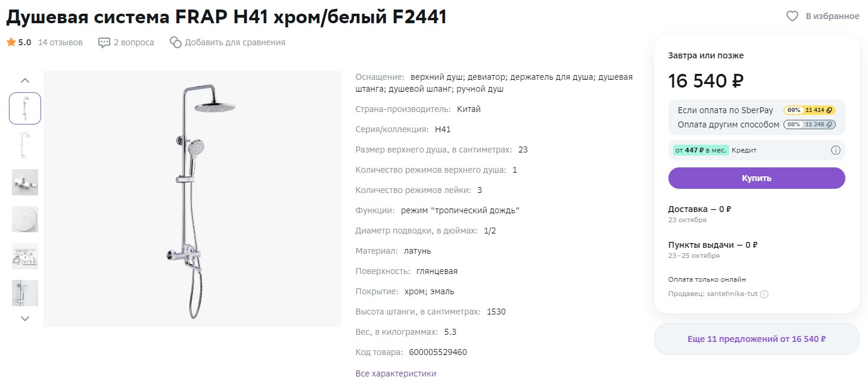
Task: Select the first shower system thumbnail
Action: 25,108
